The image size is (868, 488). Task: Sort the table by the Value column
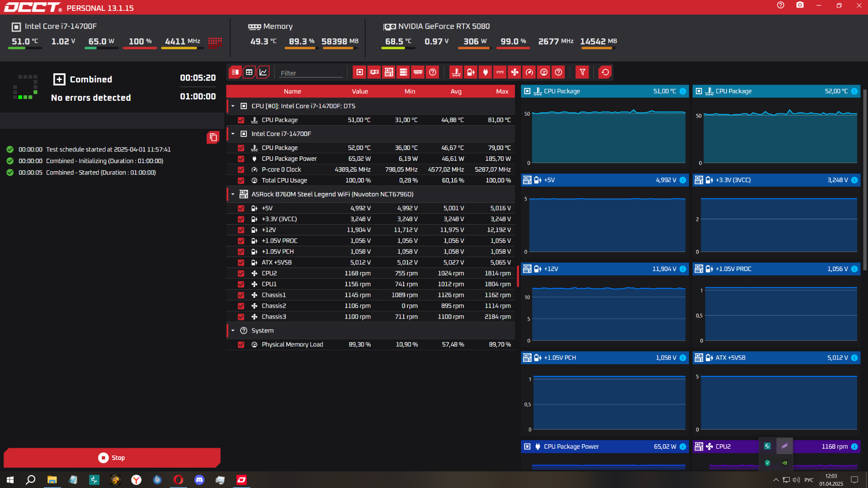point(360,91)
